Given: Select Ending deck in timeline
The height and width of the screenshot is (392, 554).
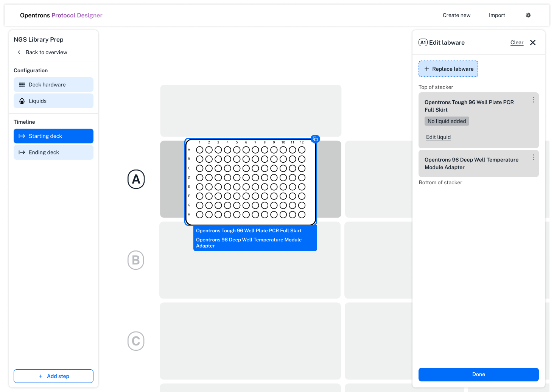Looking at the screenshot, I should point(53,152).
